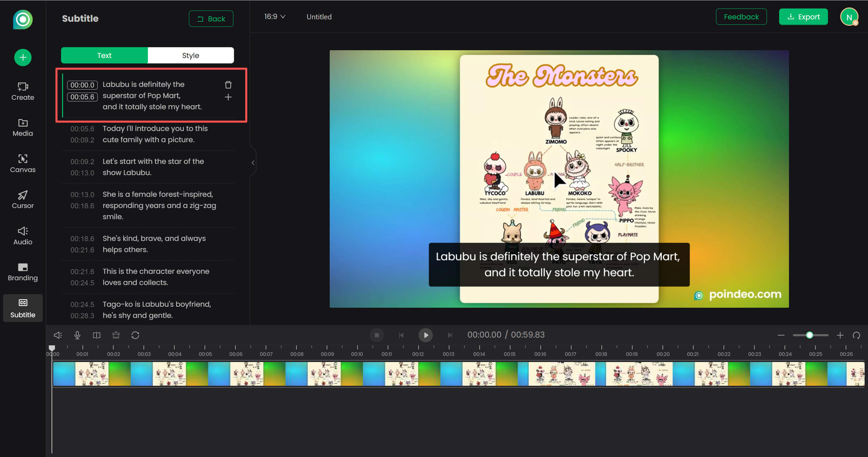Select the Text tab
Image resolution: width=868 pixels, height=457 pixels.
pyautogui.click(x=104, y=55)
